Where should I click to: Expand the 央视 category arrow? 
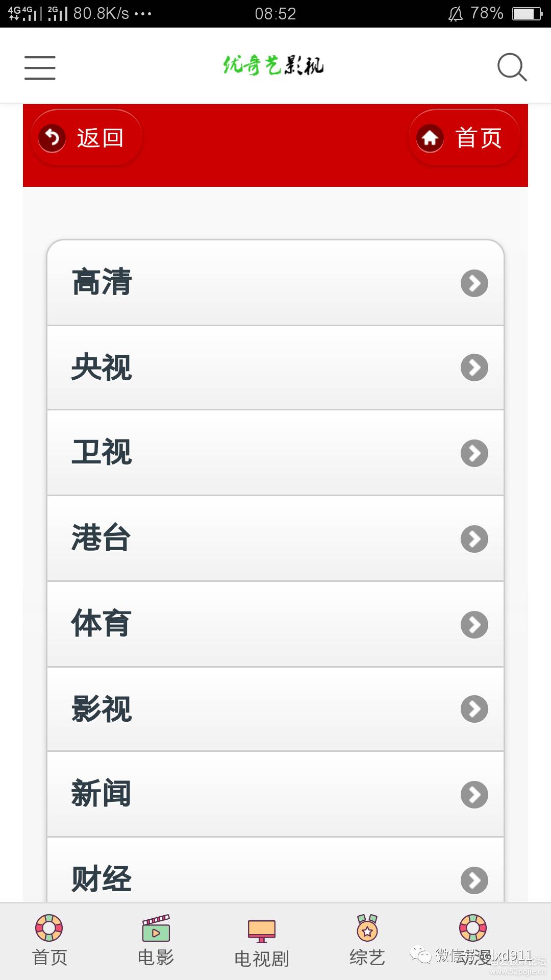(474, 367)
